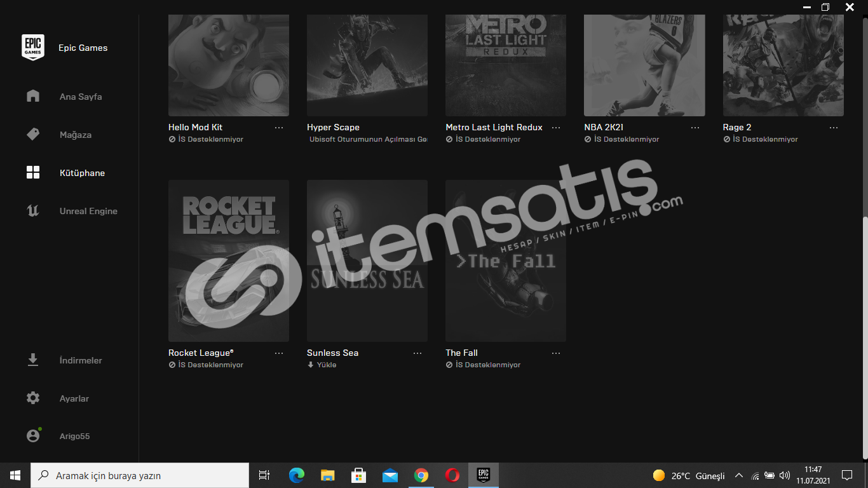This screenshot has height=488, width=868.
Task: Open the İndirmeler download icon
Action: point(33,360)
